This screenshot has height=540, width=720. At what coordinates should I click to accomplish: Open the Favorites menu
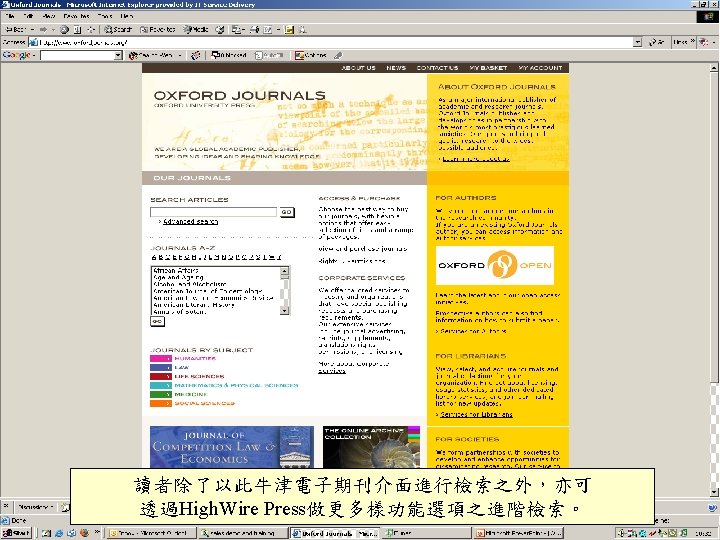coord(76,16)
